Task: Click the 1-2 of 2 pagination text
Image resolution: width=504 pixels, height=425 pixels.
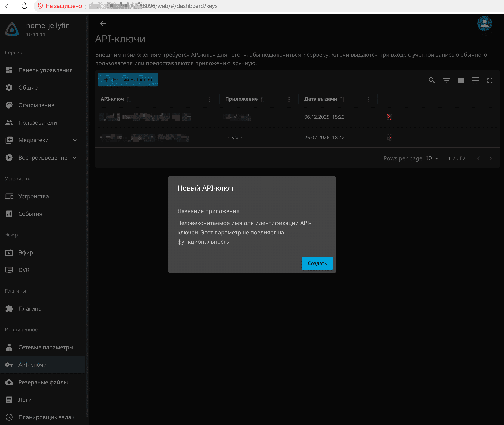Action: [x=456, y=158]
